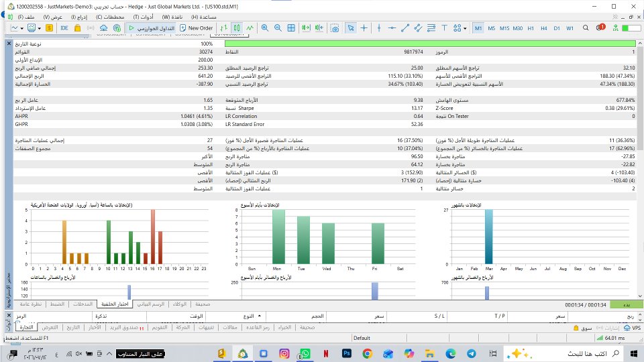Viewport: 644px width, 362px height.
Task: Switch to the نظرة عامة tester tab
Action: pyautogui.click(x=31, y=304)
